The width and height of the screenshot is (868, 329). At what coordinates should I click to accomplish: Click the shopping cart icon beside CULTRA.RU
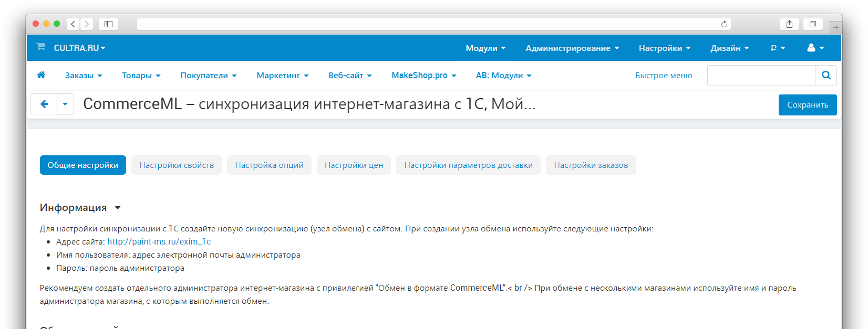tap(40, 47)
